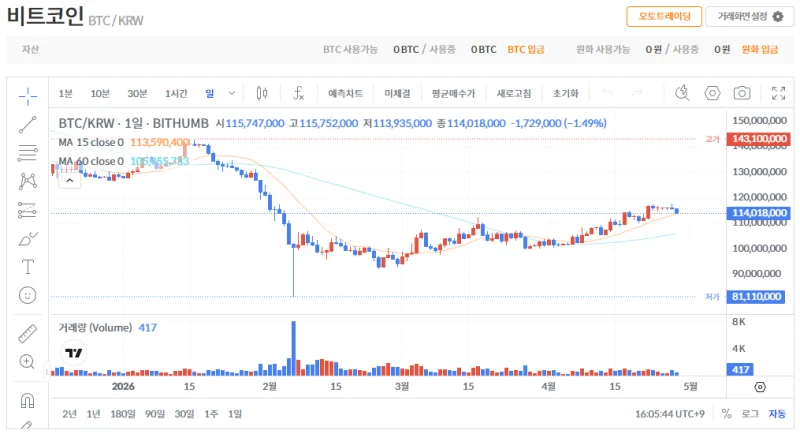Screen dimensions: 800x434
Task: Click the low price label 81,110,000
Action: click(756, 296)
